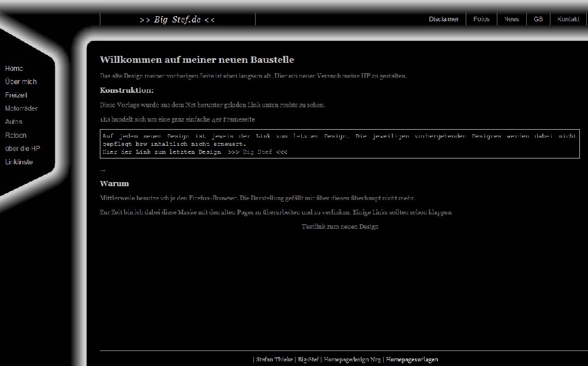Select Reisen in the left navigation
This screenshot has height=366, width=588.
pyautogui.click(x=16, y=135)
